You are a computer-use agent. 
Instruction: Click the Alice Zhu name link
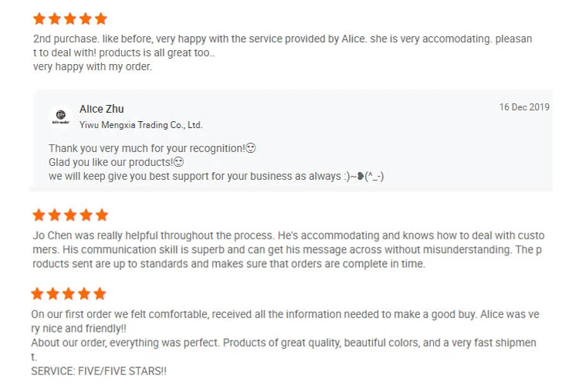(101, 109)
